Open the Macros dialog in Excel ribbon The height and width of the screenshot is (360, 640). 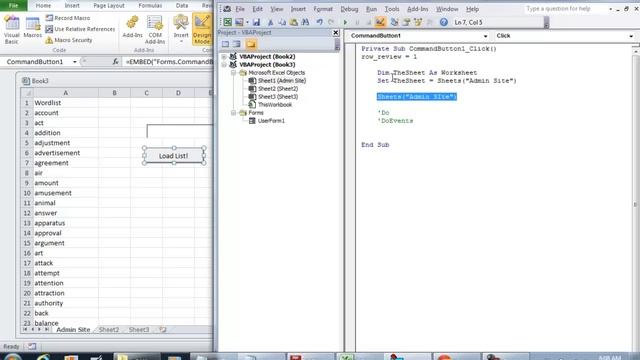pos(32,28)
